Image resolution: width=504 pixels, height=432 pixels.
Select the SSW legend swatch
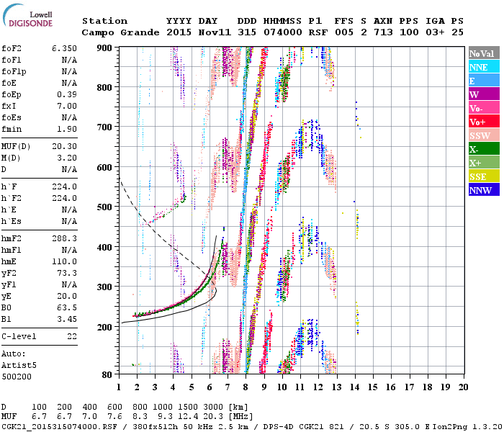pyautogui.click(x=484, y=135)
